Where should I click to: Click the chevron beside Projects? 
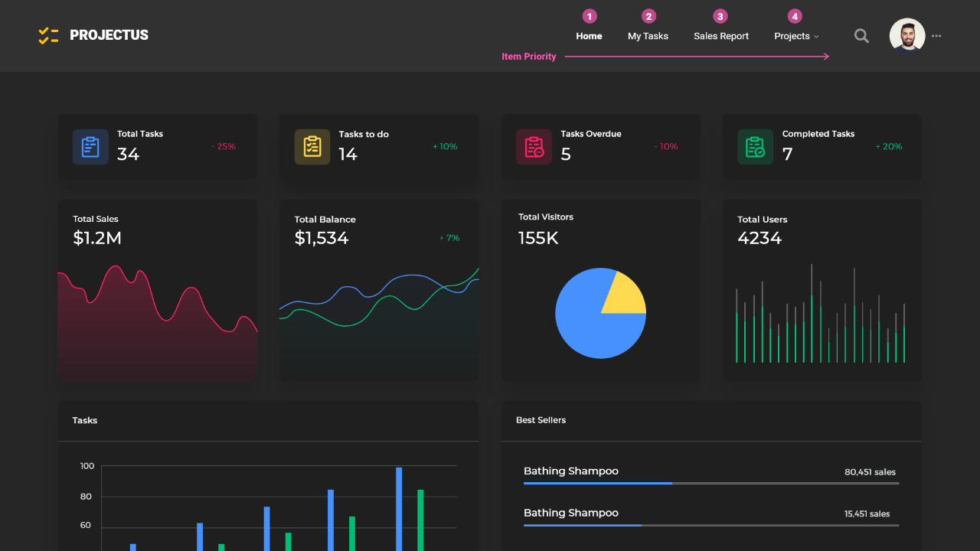coord(816,37)
